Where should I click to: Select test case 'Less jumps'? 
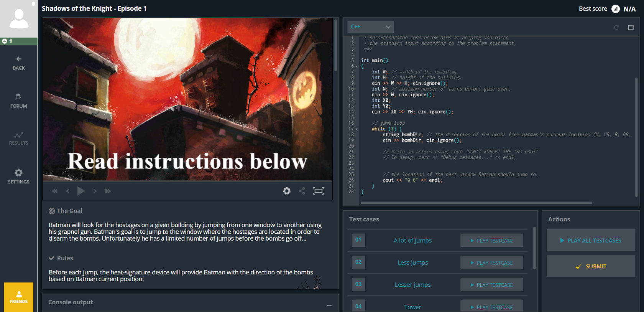click(x=413, y=263)
